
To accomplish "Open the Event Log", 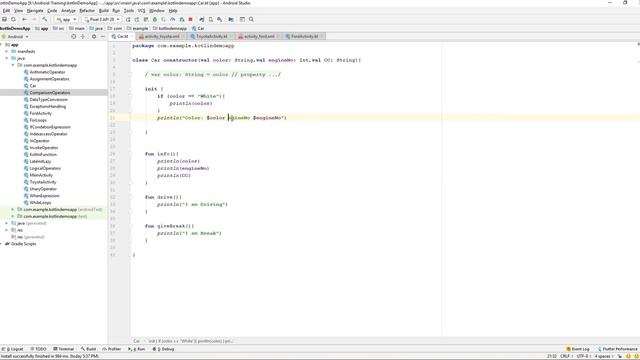I will click(x=578, y=349).
